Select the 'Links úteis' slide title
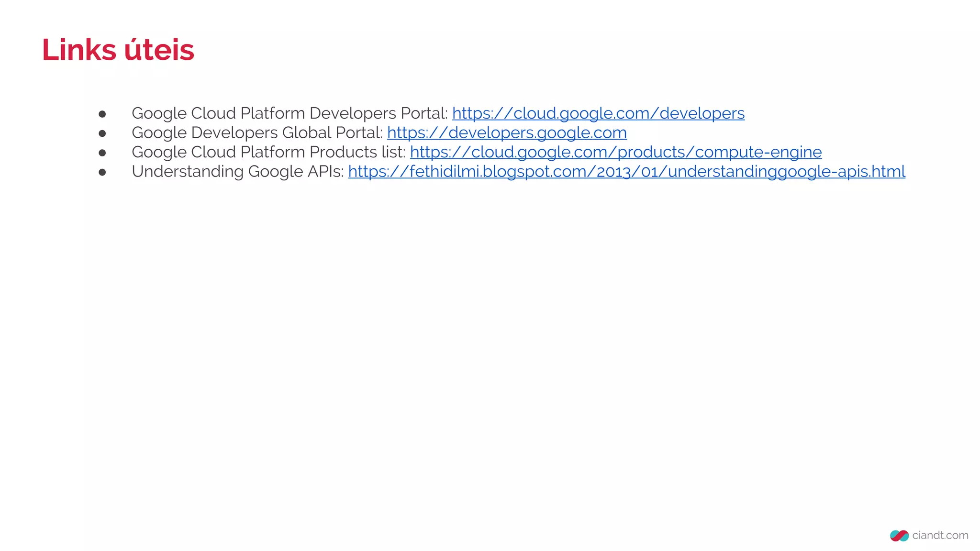 tap(118, 50)
